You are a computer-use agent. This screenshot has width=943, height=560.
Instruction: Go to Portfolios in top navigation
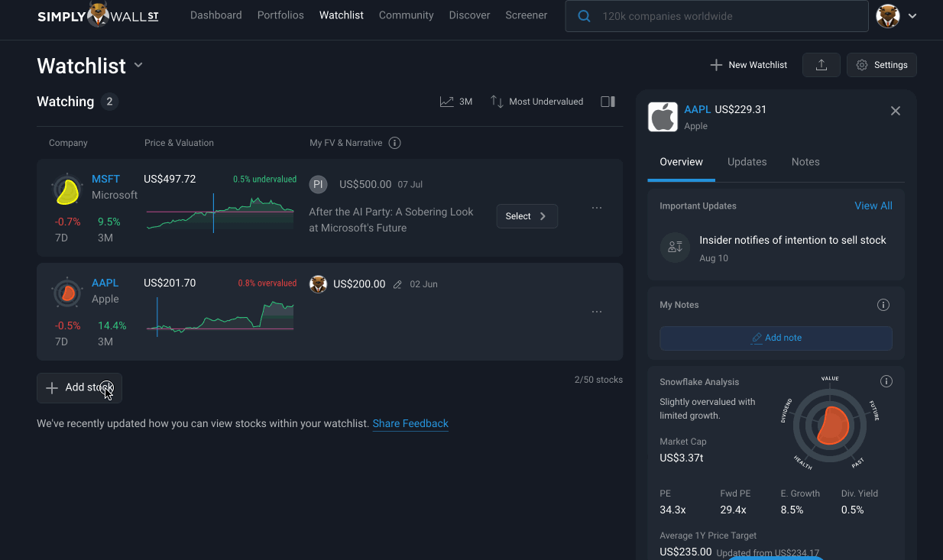click(280, 15)
